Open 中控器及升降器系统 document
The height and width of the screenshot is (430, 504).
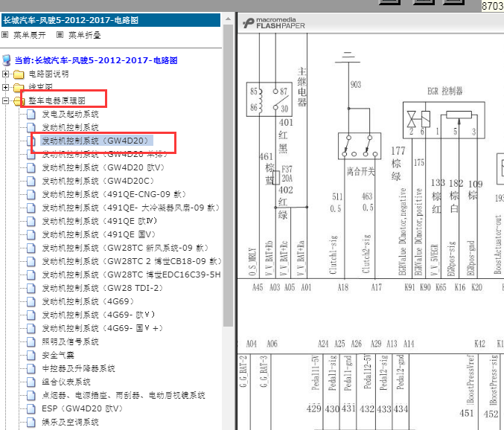[78, 368]
